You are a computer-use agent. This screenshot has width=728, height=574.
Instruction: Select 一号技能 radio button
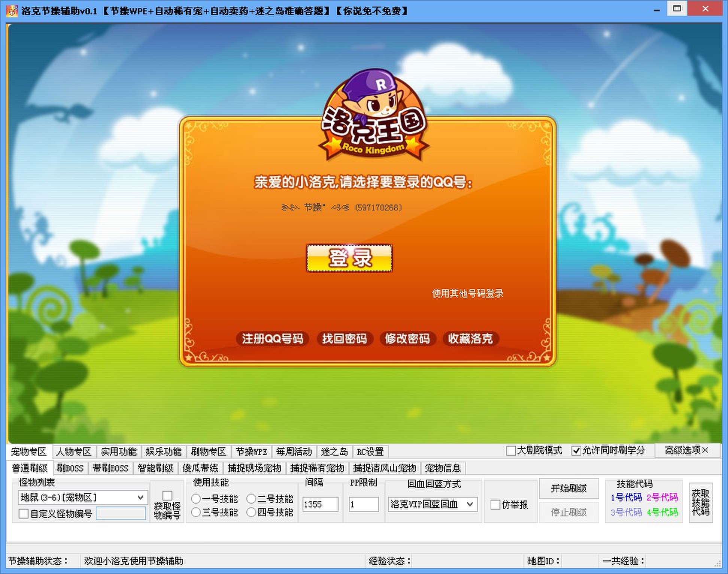point(195,499)
